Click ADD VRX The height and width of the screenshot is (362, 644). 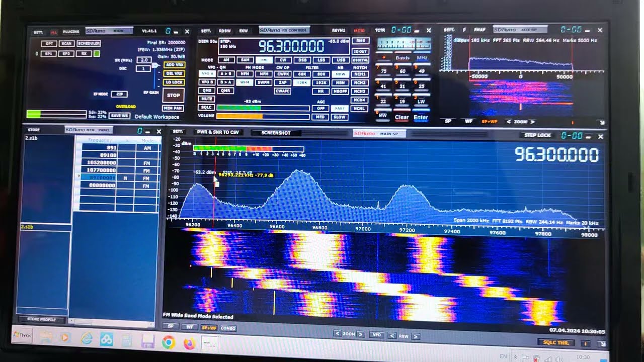click(174, 65)
